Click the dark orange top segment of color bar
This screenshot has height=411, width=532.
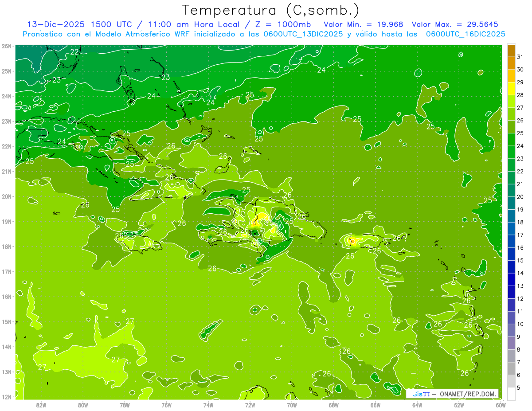click(511, 51)
